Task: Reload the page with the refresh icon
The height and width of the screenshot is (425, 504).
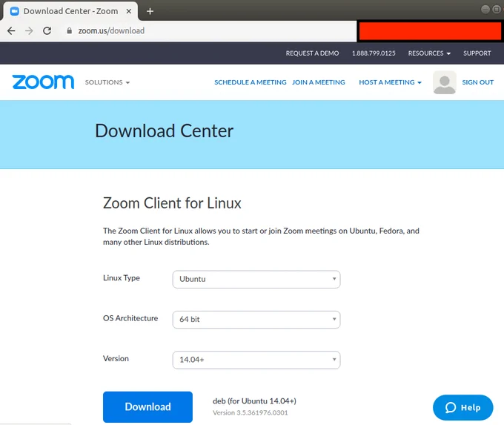Action: [47, 31]
